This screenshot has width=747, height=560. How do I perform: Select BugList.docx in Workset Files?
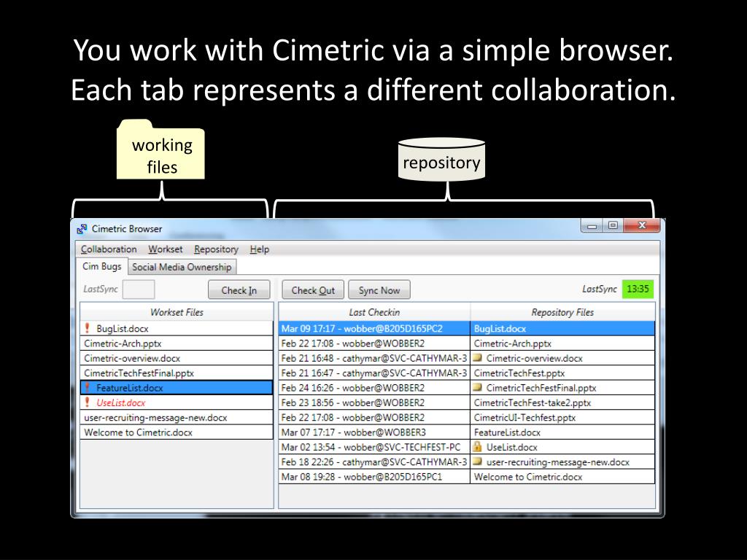pyautogui.click(x=177, y=328)
